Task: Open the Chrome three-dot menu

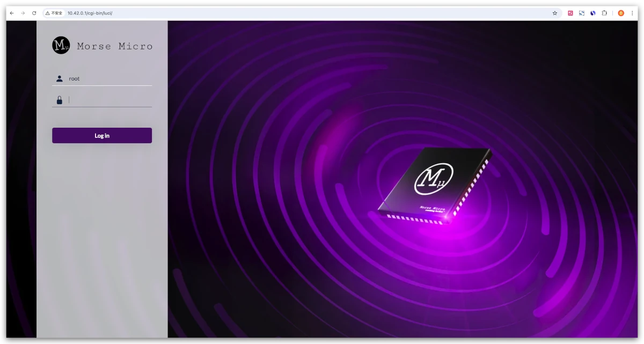Action: click(632, 13)
